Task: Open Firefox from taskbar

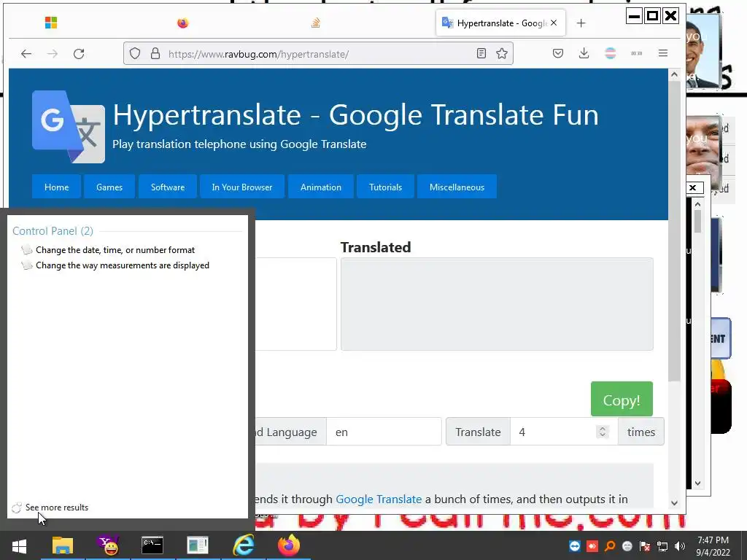Action: pos(288,545)
